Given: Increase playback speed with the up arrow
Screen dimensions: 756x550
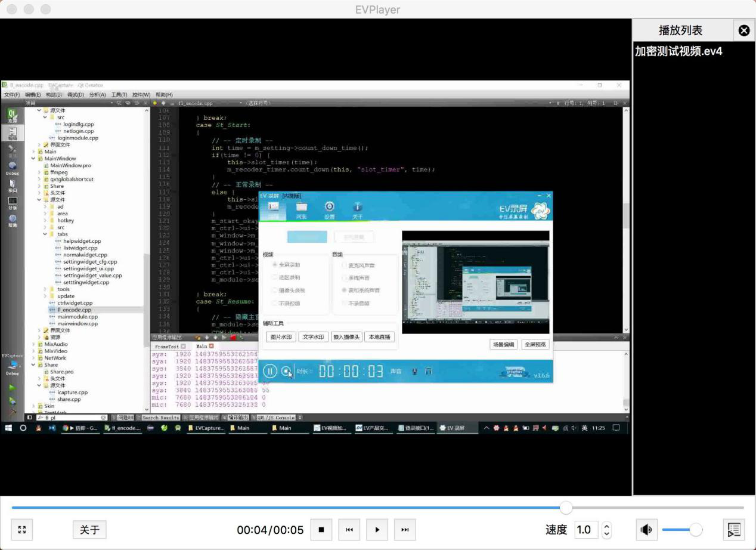Looking at the screenshot, I should point(607,526).
